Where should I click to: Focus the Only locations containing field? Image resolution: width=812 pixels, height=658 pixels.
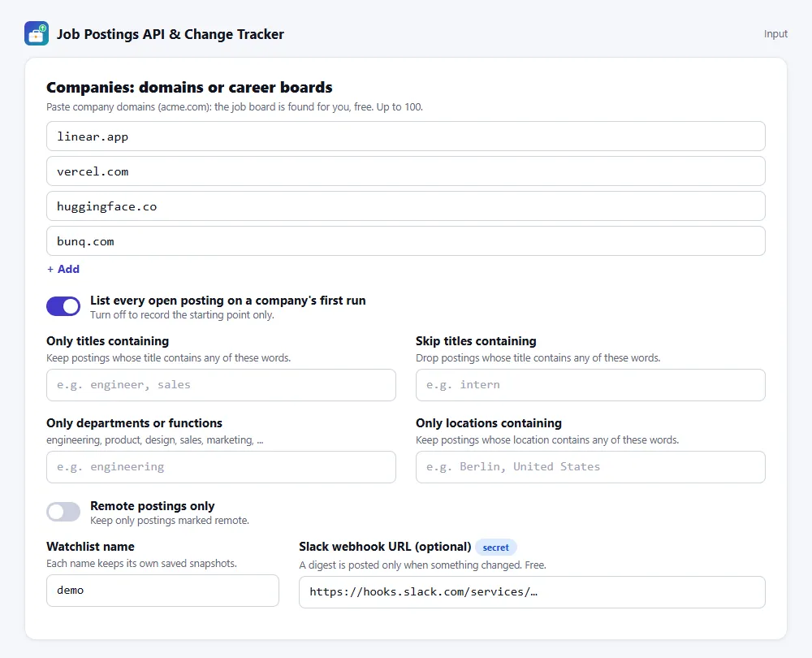590,467
